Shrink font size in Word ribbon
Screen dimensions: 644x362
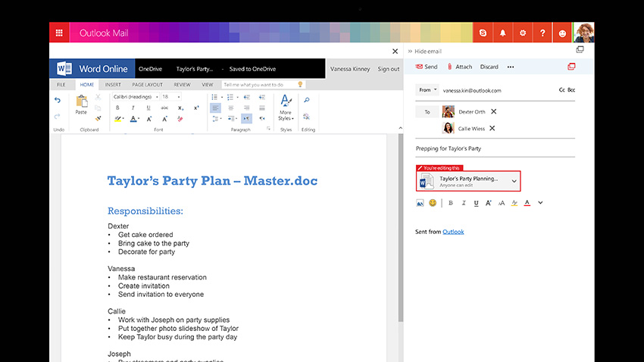click(x=164, y=119)
